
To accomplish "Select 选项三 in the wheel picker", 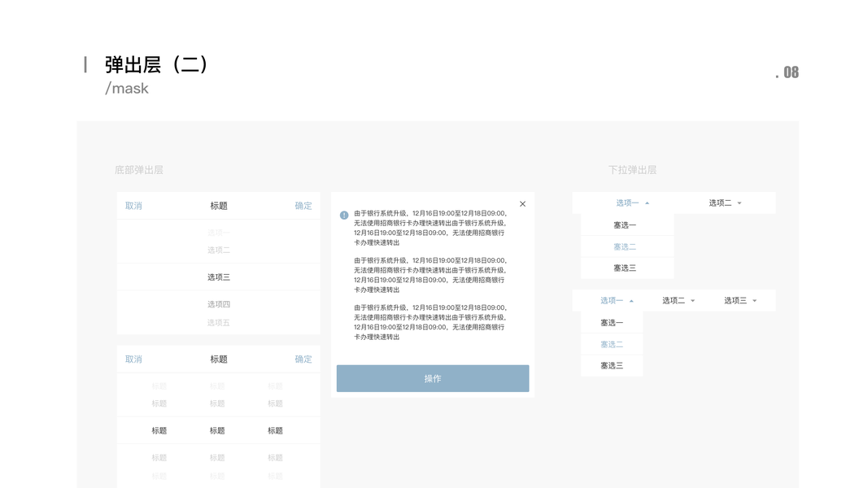I will 218,277.
